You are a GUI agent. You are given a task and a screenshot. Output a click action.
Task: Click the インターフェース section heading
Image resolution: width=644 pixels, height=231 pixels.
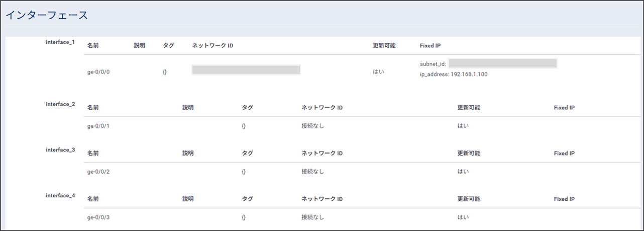(x=47, y=16)
